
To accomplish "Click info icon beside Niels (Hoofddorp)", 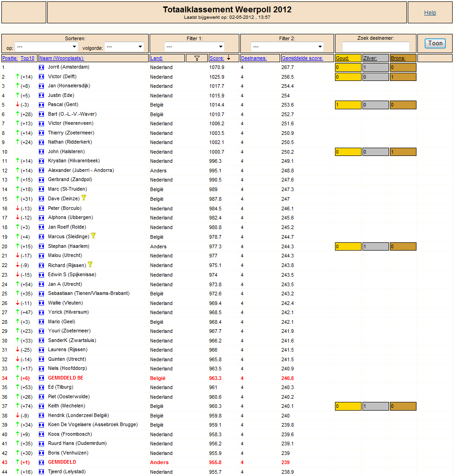I will coord(41,369).
